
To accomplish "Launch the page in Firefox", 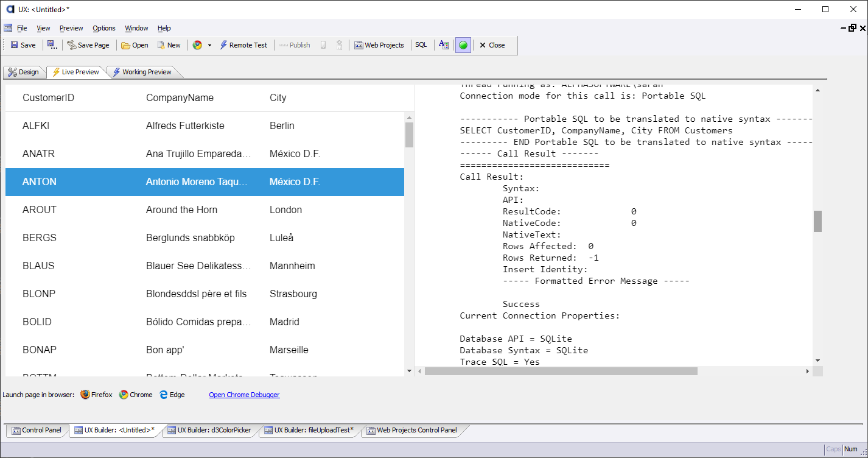I will click(96, 395).
